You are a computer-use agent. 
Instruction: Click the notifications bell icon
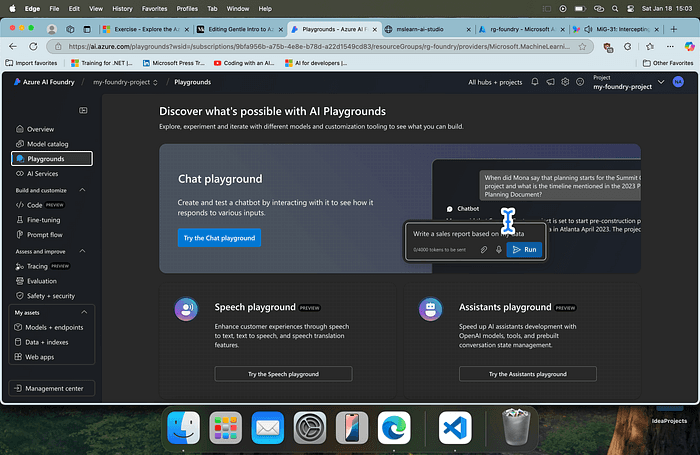click(535, 82)
